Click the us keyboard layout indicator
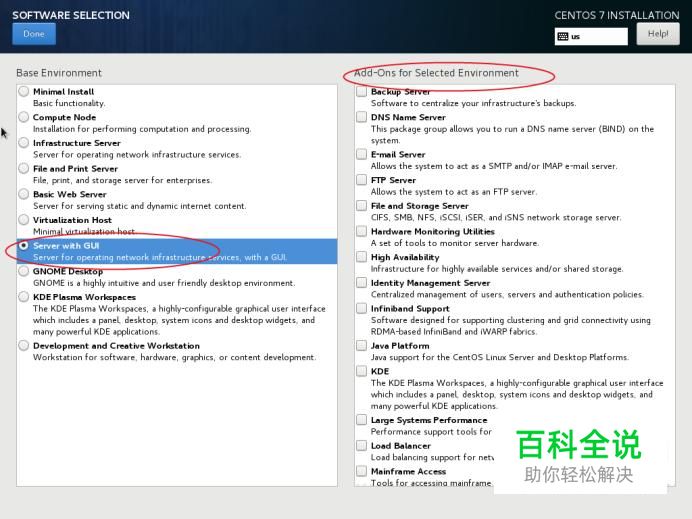This screenshot has height=519, width=692. click(x=591, y=36)
